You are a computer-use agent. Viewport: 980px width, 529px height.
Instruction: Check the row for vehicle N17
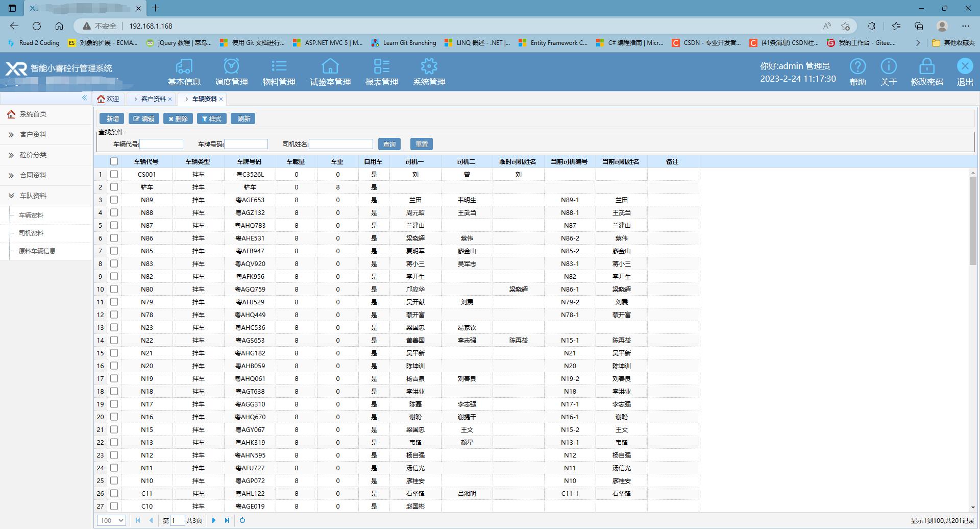pyautogui.click(x=114, y=404)
